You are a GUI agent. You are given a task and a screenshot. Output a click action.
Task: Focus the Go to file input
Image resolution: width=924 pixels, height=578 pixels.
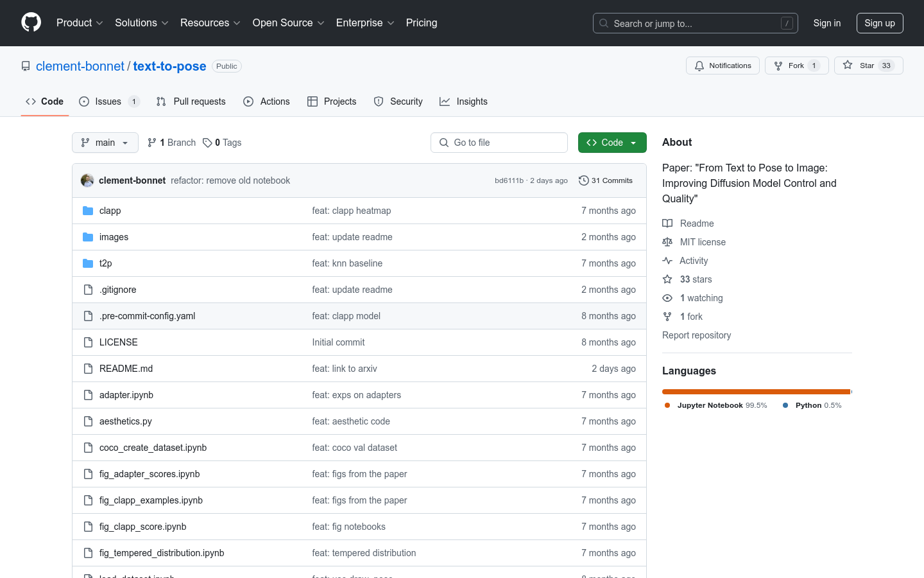pyautogui.click(x=499, y=143)
